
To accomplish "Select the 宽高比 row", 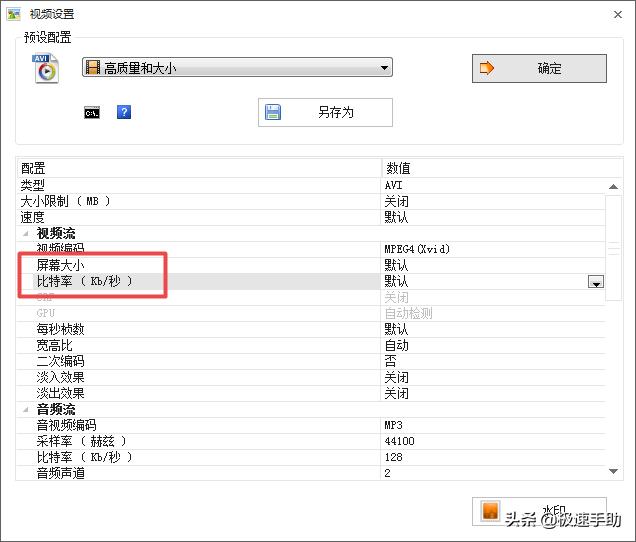I will (311, 345).
